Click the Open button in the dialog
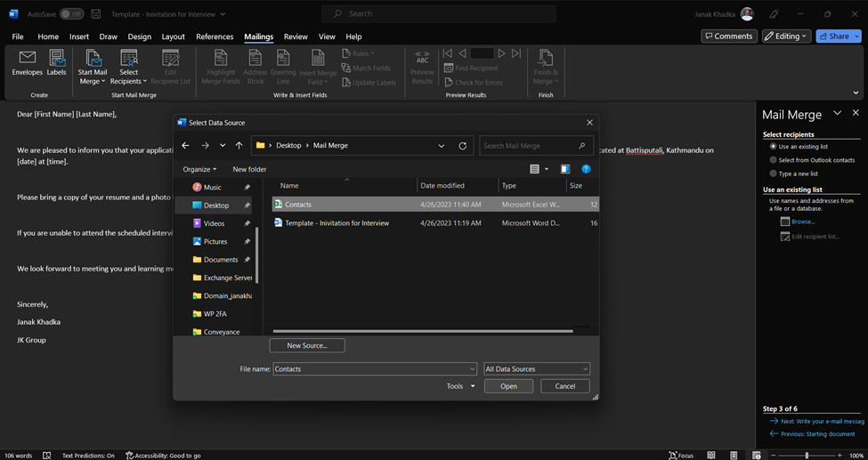The width and height of the screenshot is (868, 460). [x=508, y=386]
